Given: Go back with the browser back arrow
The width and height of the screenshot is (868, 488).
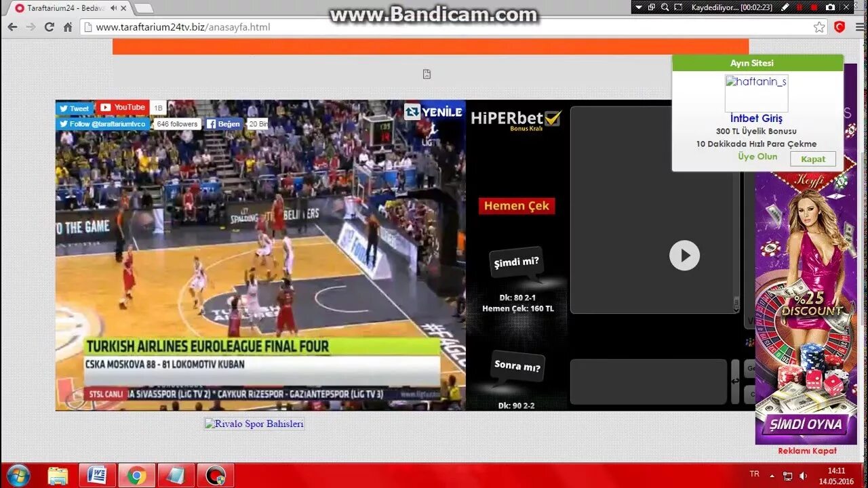Looking at the screenshot, I should point(12,27).
